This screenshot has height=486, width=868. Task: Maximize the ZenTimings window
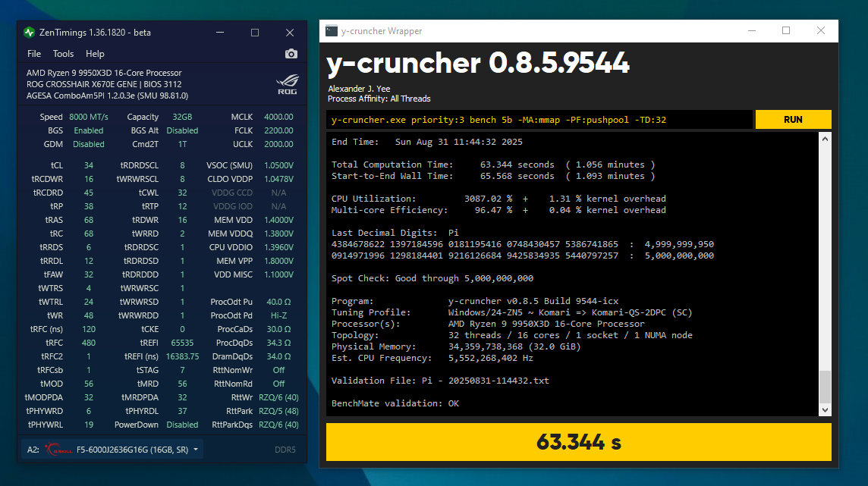[x=255, y=33]
